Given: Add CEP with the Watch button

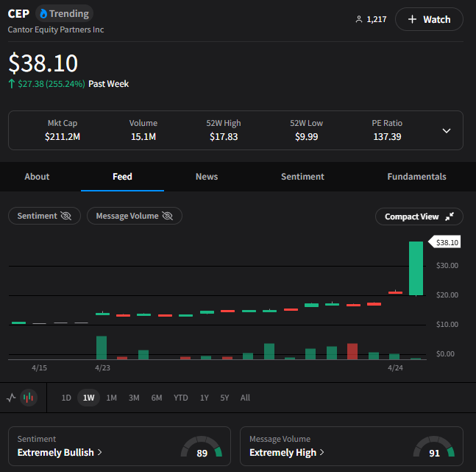Looking at the screenshot, I should [x=429, y=19].
